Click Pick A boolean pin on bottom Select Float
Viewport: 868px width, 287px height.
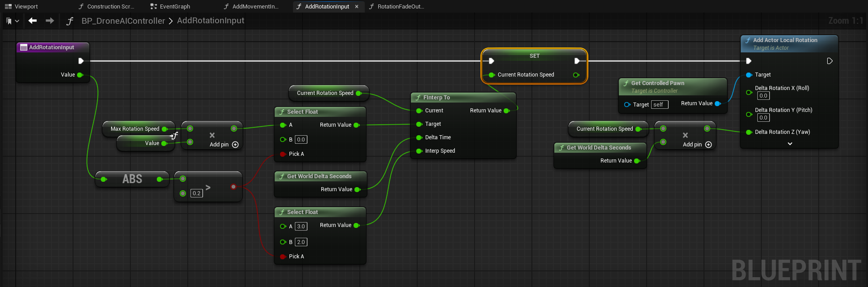coord(283,257)
